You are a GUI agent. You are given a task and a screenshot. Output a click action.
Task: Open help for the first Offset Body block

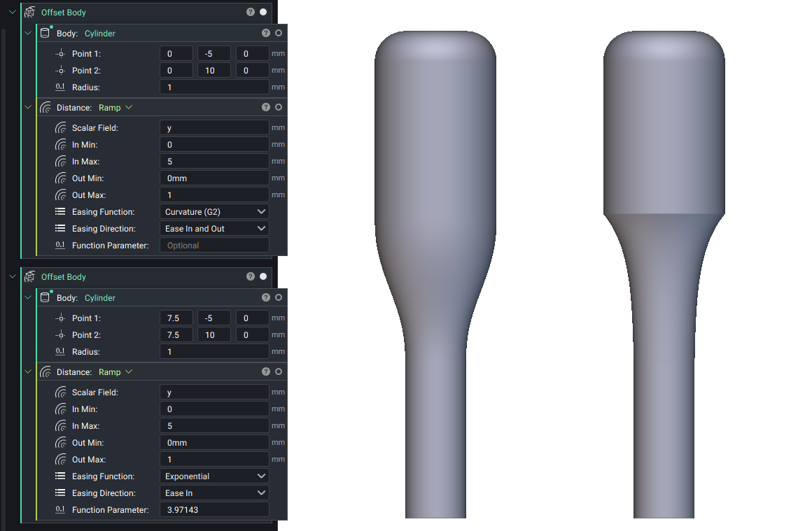point(251,12)
